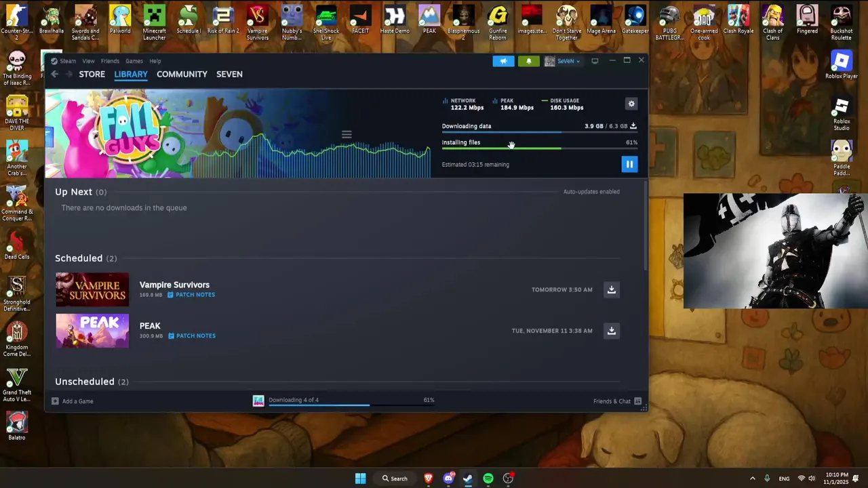Click the Steam announcements megaphone icon

pyautogui.click(x=503, y=61)
